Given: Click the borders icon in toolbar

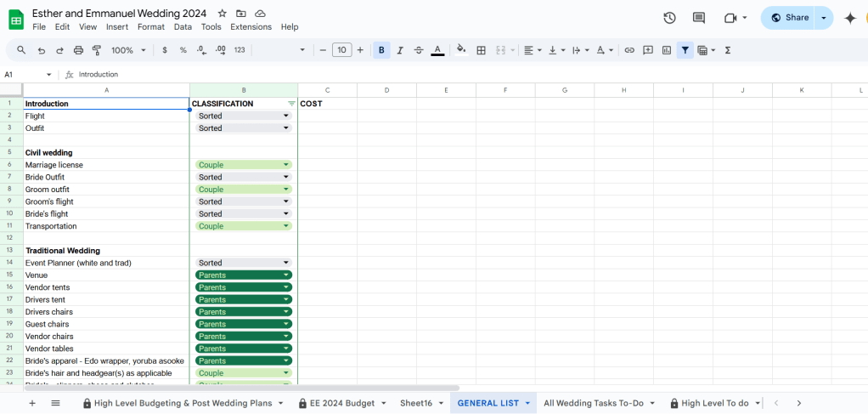Looking at the screenshot, I should click(481, 50).
